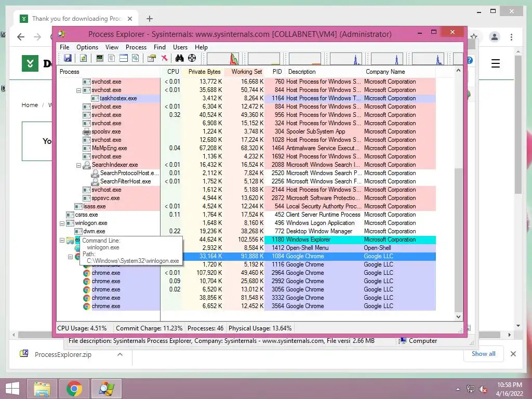532x399 pixels.
Task: Click the green download logo on the web page
Action: tap(30, 63)
